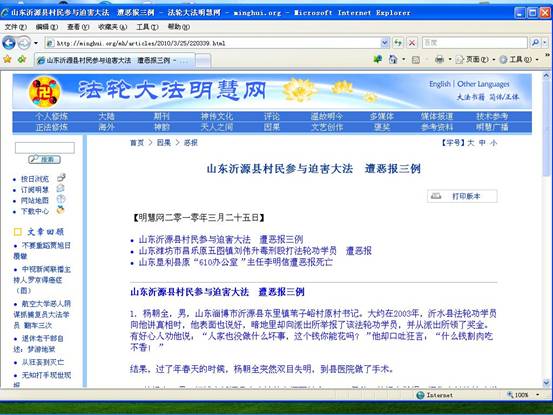Click the green puzzle add-on icon

(378, 59)
